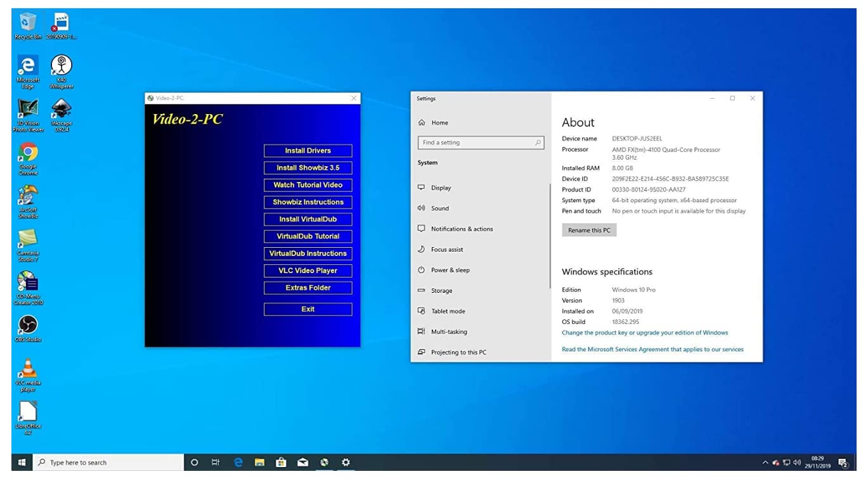Click the Find a setting search box
Image resolution: width=868 pixels, height=481 pixels.
click(x=480, y=143)
